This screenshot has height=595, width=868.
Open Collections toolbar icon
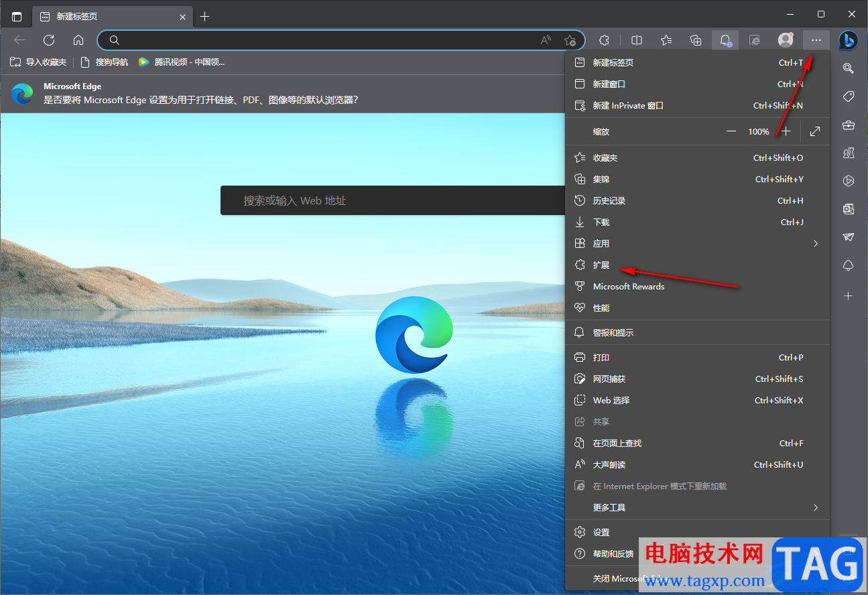[x=696, y=40]
